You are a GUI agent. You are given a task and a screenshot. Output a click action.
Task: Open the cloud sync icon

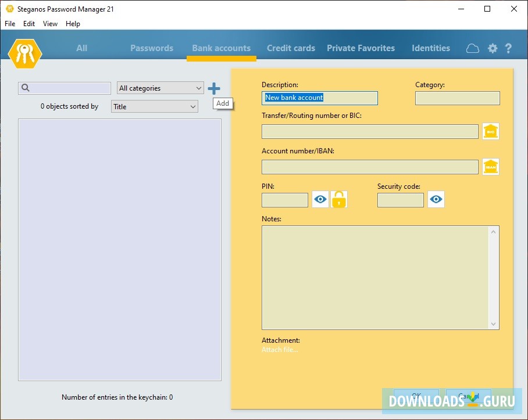(x=473, y=48)
